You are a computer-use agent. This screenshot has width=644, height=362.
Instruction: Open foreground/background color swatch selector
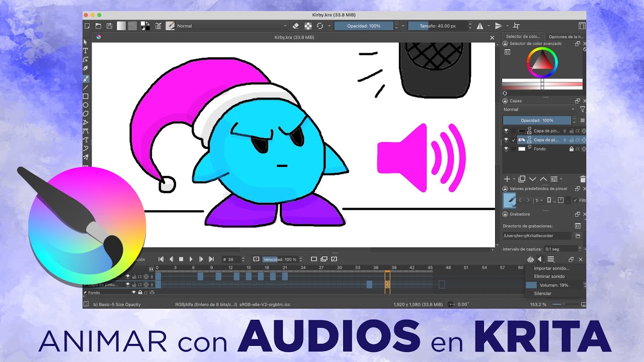tap(145, 26)
